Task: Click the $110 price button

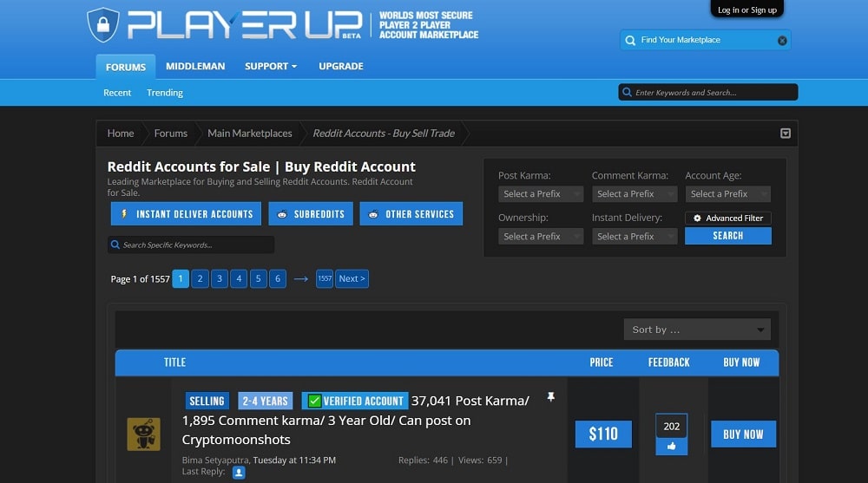Action: click(x=603, y=434)
